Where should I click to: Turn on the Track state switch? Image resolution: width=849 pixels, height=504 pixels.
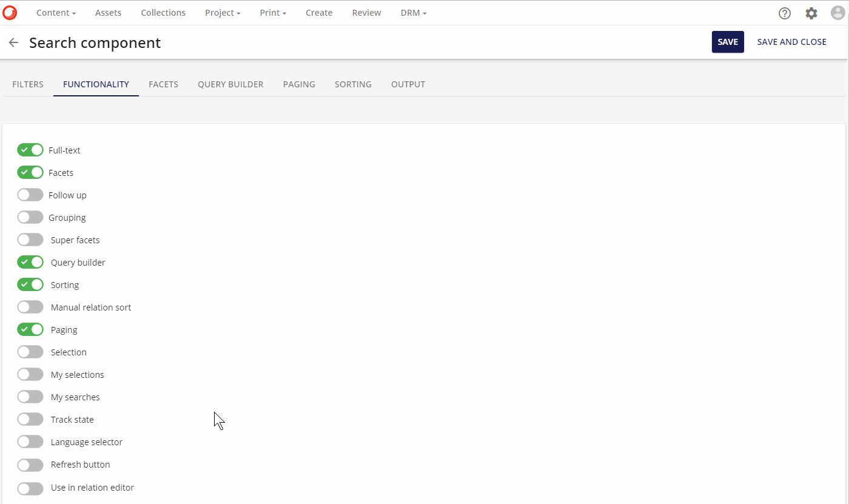pos(30,418)
